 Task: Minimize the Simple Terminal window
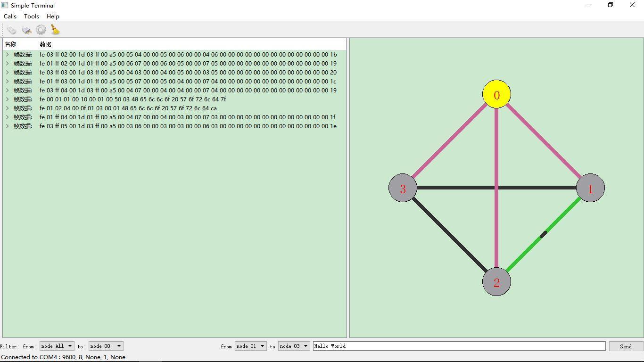tap(589, 5)
